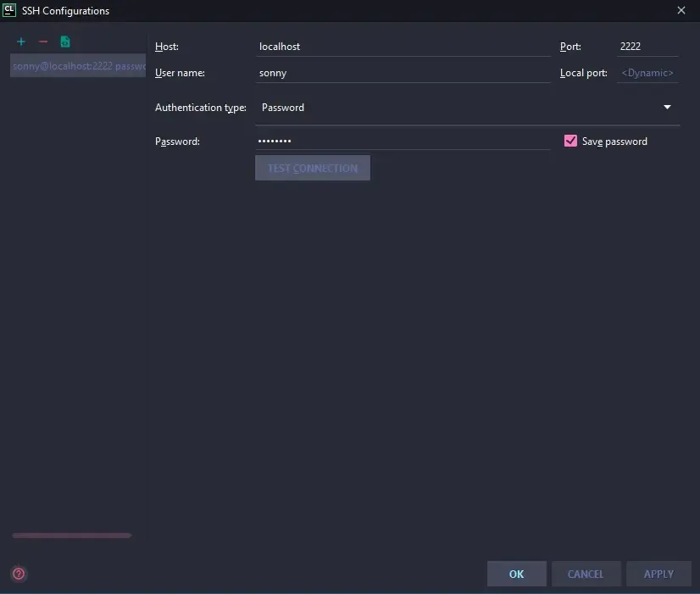Click inside the masked Password field
700x594 pixels.
(x=403, y=142)
